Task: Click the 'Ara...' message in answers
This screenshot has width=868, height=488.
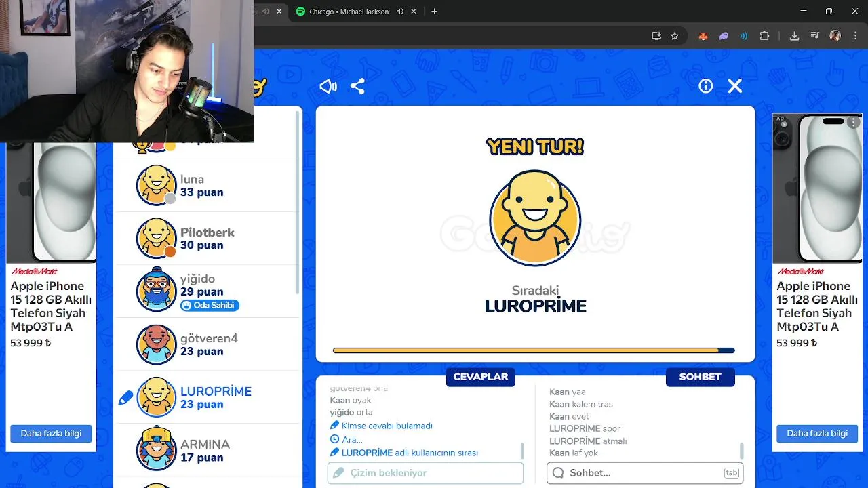Action: 352,439
